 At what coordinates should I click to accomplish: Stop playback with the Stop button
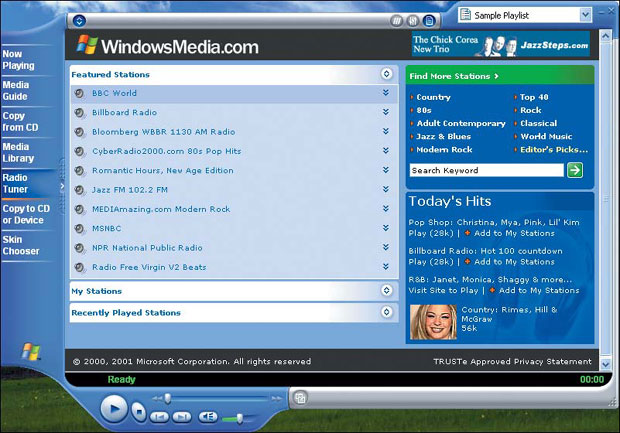(139, 412)
